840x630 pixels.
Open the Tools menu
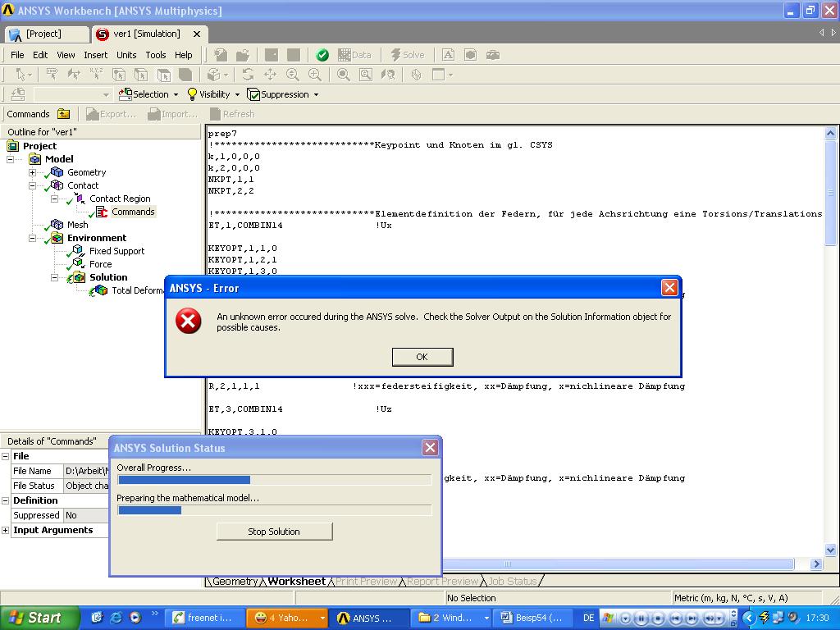155,55
